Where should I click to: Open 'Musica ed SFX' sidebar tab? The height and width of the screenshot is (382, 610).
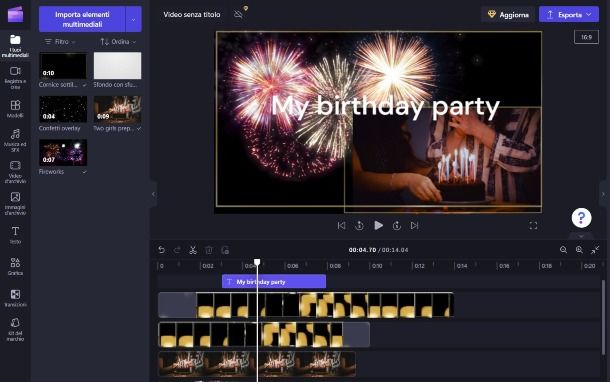[15, 140]
